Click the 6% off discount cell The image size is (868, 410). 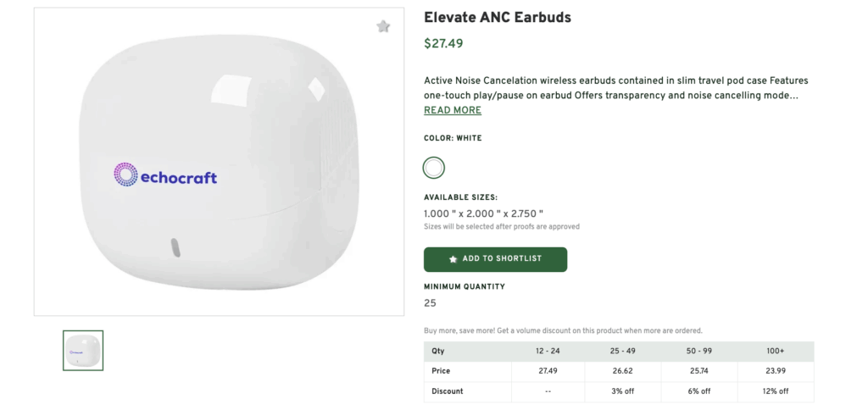click(699, 391)
